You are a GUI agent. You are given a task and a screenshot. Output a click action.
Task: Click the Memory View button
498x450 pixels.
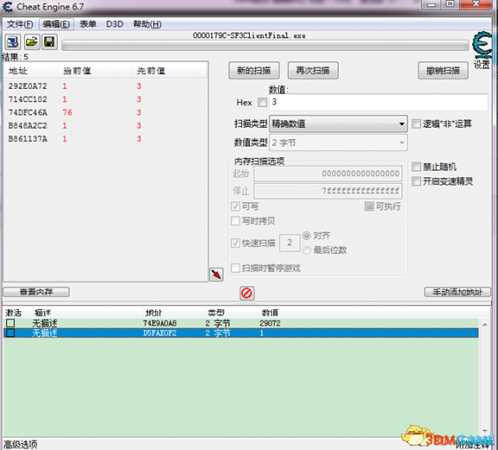tap(36, 292)
